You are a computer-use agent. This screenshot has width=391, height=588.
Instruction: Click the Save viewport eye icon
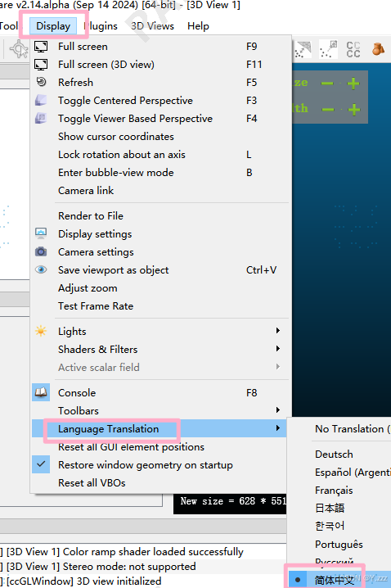41,269
